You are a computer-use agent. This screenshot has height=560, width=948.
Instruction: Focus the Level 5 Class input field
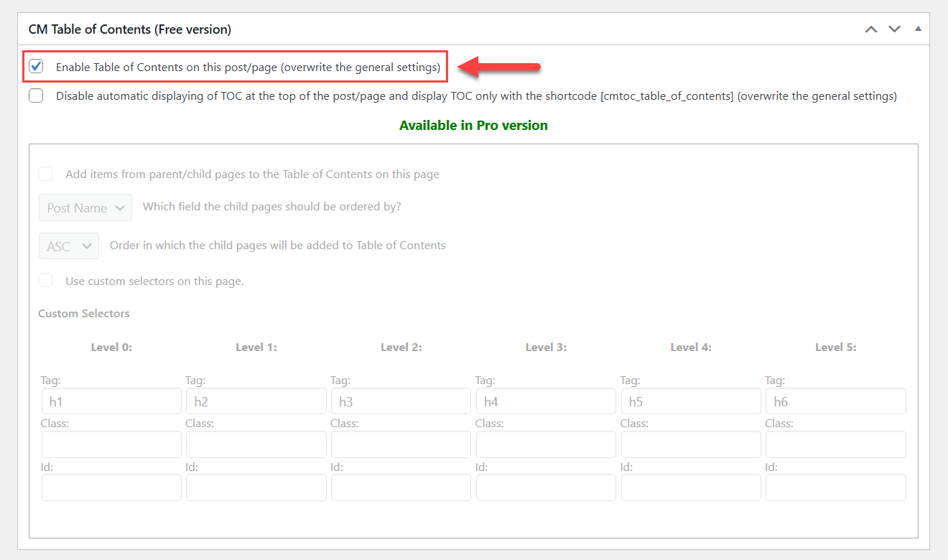pyautogui.click(x=836, y=444)
